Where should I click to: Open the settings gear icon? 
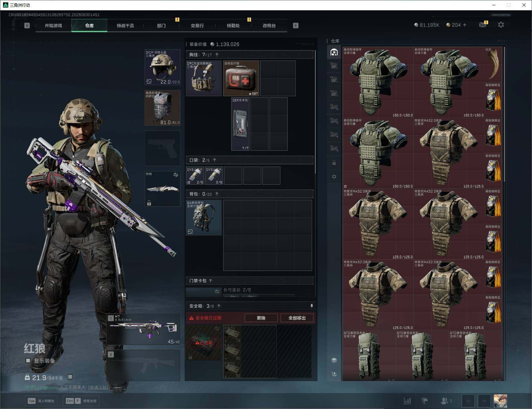(x=501, y=25)
